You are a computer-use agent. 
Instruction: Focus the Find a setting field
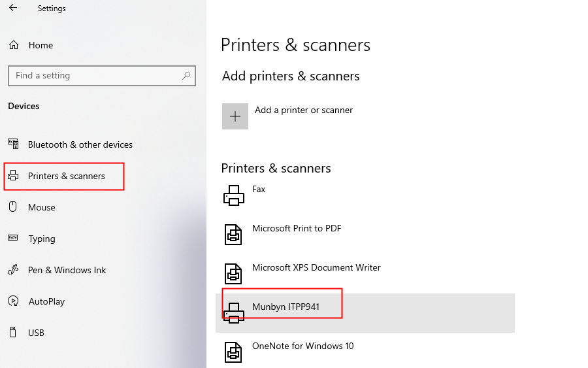[x=102, y=76]
